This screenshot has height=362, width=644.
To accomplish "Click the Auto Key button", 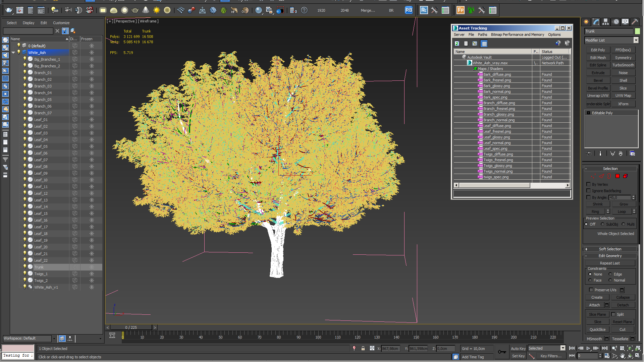I will click(x=518, y=349).
